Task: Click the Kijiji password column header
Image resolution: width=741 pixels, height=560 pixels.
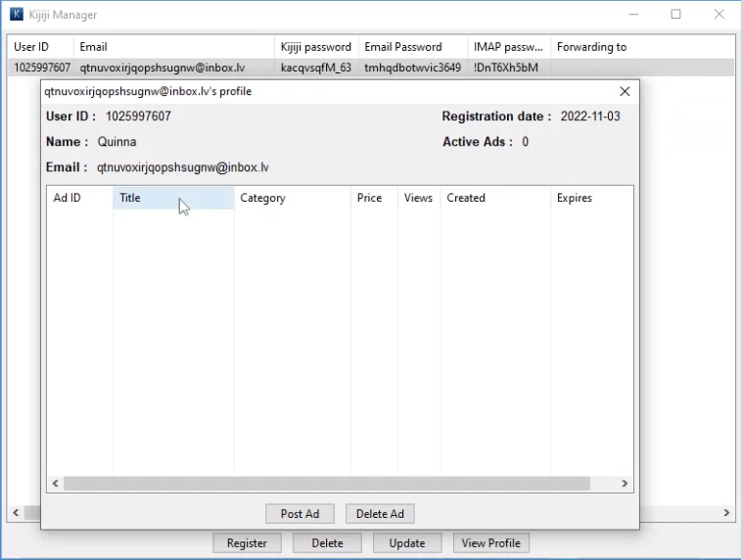Action: (316, 47)
